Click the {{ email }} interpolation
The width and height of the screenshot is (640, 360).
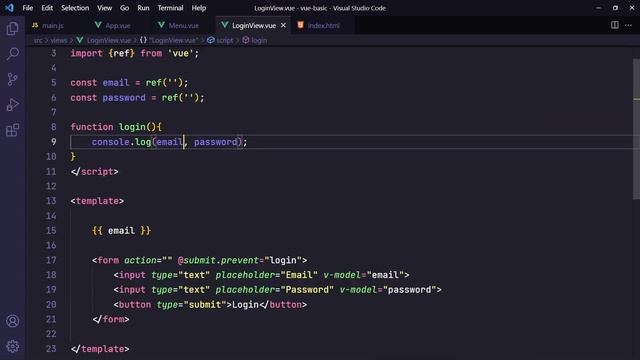pos(122,231)
